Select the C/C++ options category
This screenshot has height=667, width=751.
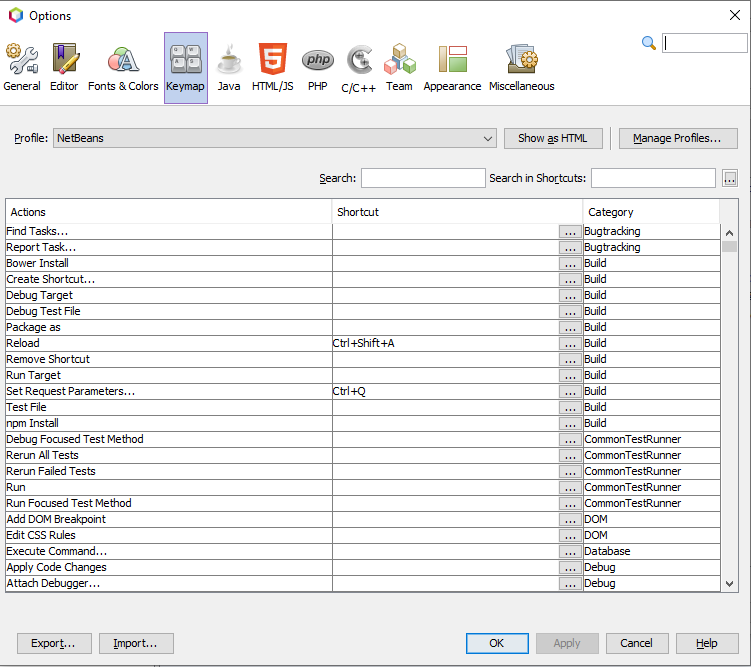[x=359, y=68]
